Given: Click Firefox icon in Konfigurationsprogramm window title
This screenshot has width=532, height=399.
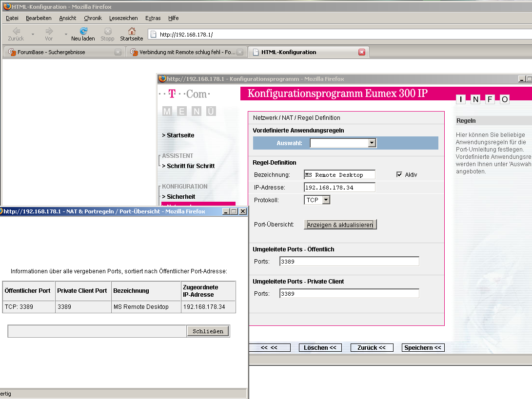Looking at the screenshot, I should click(x=162, y=78).
